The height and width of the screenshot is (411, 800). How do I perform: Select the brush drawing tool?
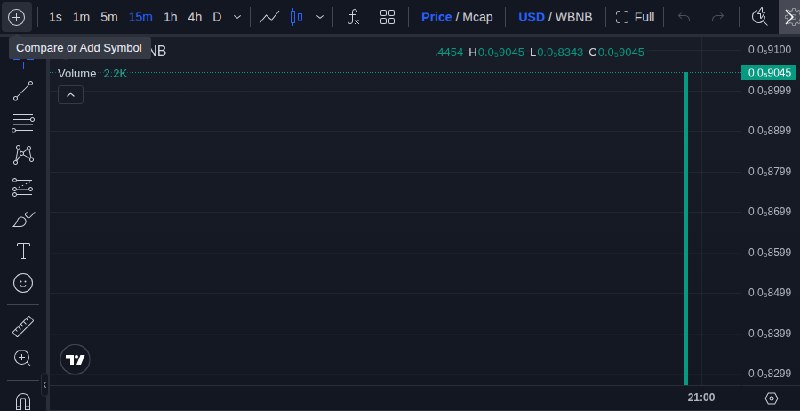23,220
